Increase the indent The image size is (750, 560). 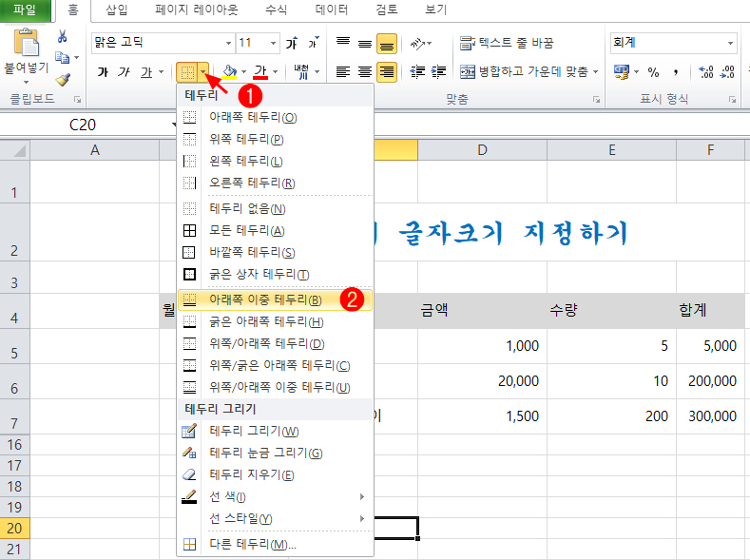click(x=438, y=72)
